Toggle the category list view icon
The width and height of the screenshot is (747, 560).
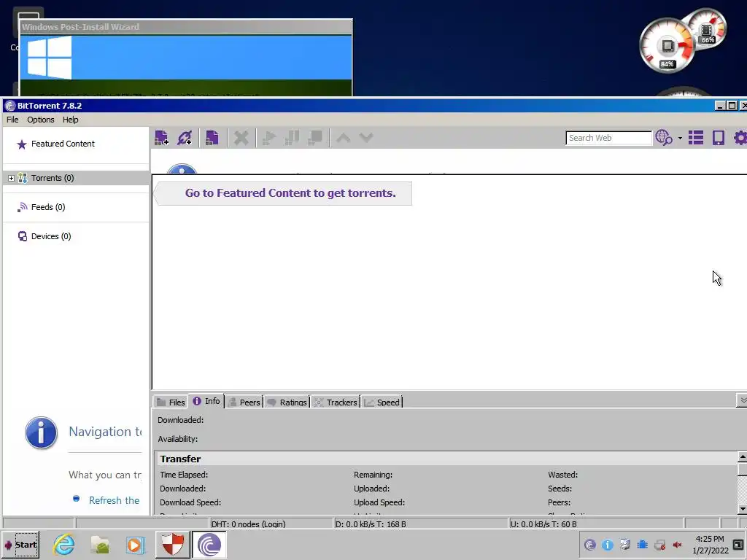(x=695, y=138)
